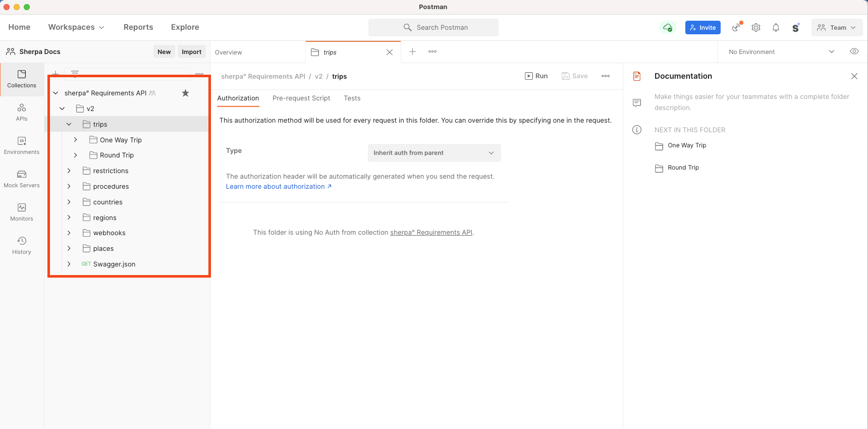The width and height of the screenshot is (868, 429).
Task: Collapse the sherpa° Requirements API collection
Action: click(56, 93)
